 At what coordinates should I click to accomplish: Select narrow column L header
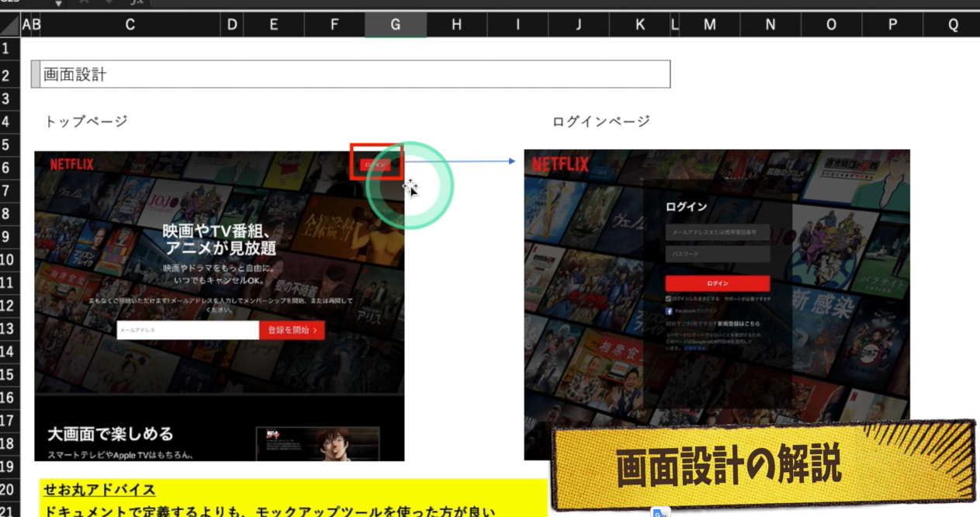click(674, 26)
